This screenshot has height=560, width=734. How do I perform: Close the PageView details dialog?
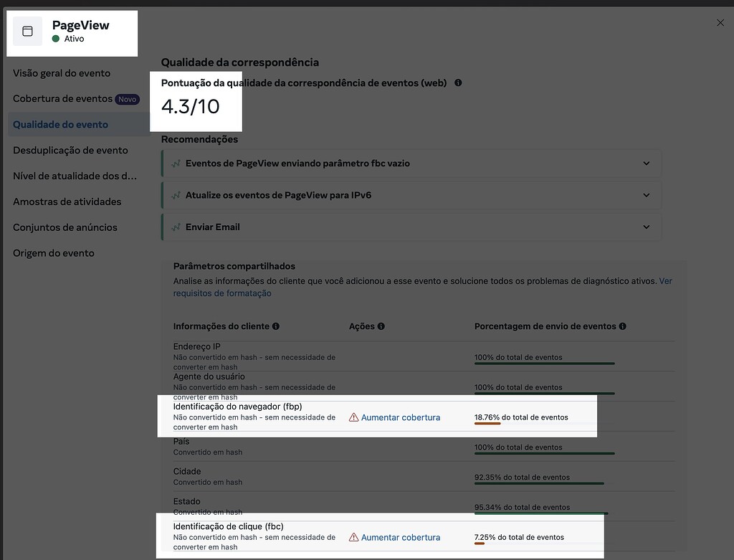(x=720, y=23)
